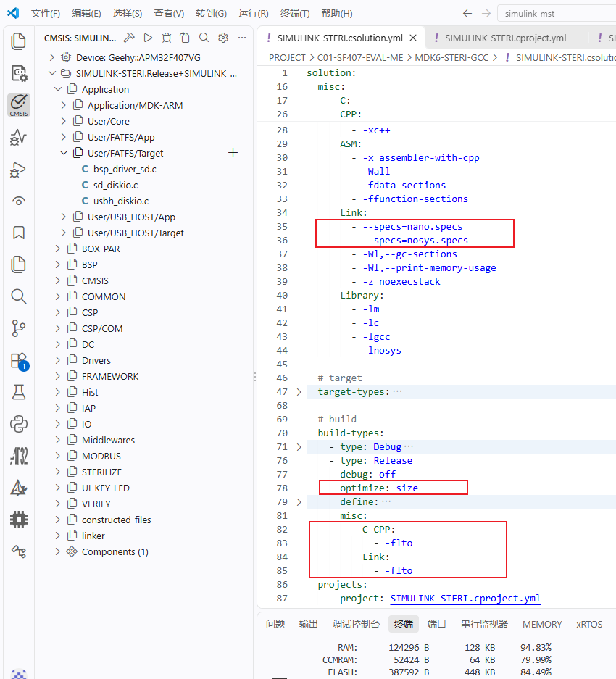The image size is (616, 679).
Task: Open the Testing flask view
Action: click(x=18, y=392)
